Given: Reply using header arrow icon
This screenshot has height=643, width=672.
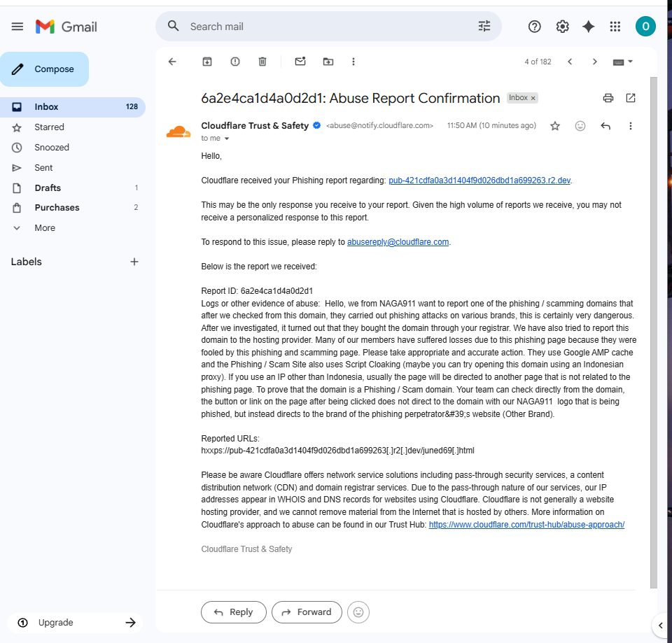Looking at the screenshot, I should pos(605,126).
